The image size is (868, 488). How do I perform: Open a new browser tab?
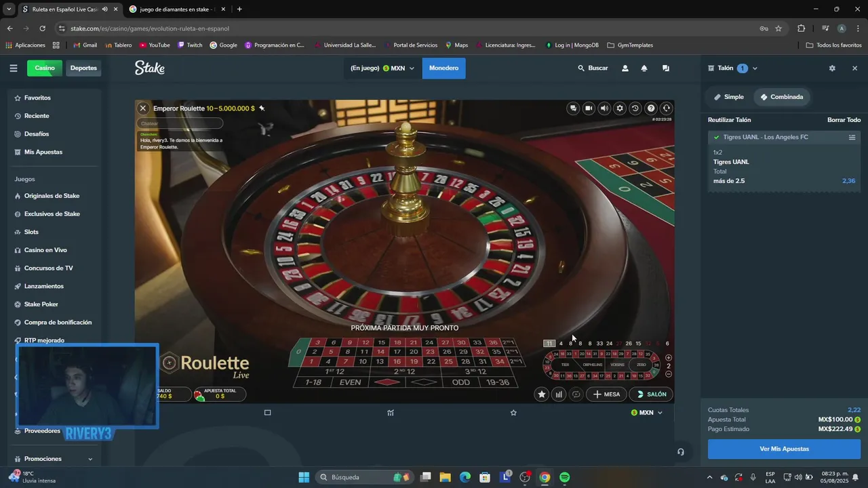239,9
